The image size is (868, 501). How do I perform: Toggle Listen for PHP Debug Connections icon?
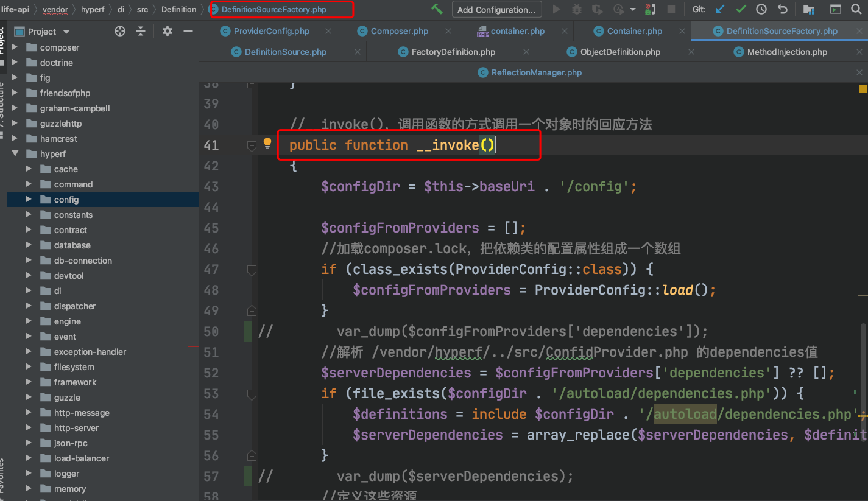tap(649, 9)
